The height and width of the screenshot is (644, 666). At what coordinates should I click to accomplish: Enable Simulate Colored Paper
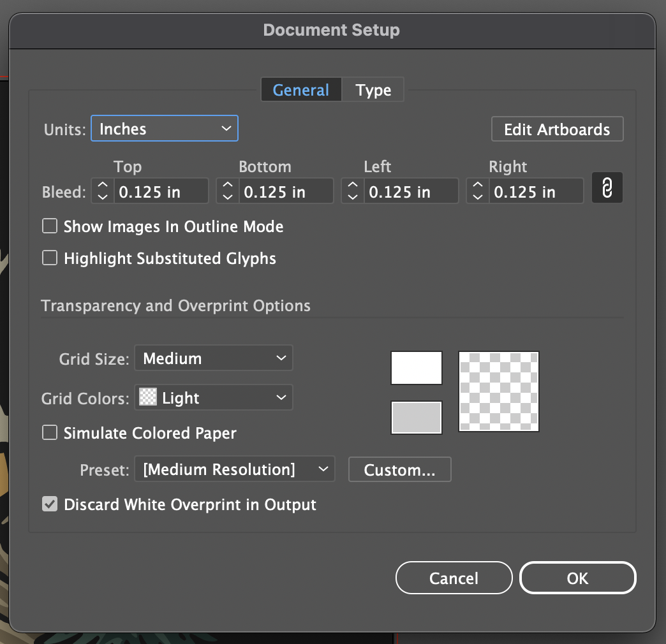[x=49, y=432]
